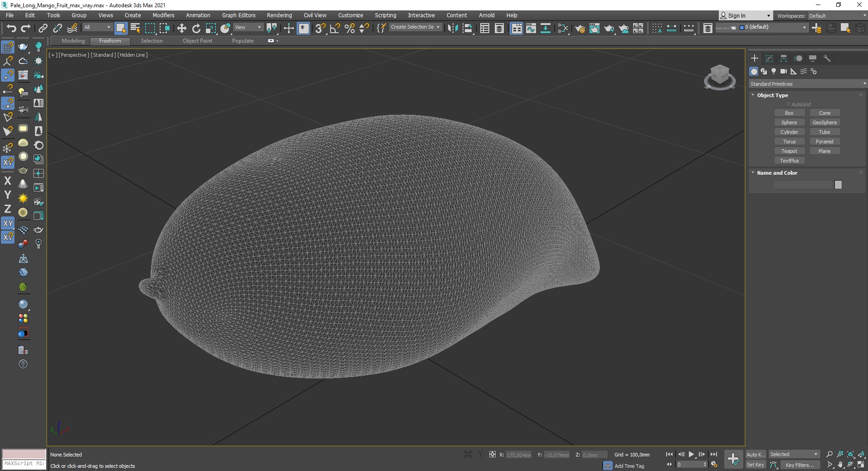Switch to the Object Paint ribbon tab
Viewport: 868px width, 471px height.
click(197, 41)
